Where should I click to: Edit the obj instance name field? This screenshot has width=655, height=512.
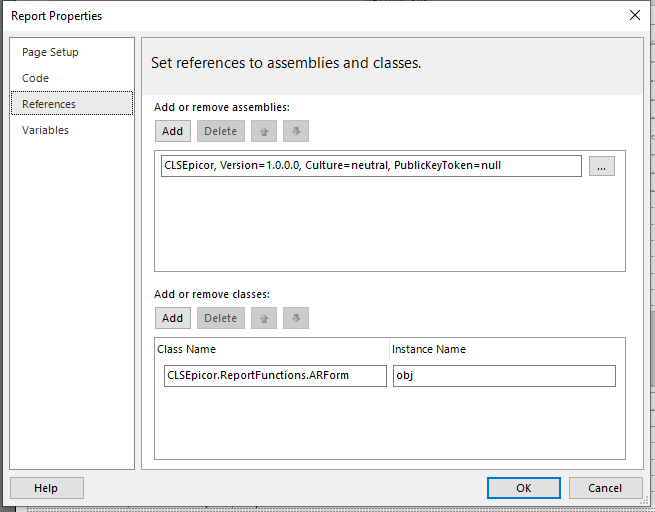(504, 376)
